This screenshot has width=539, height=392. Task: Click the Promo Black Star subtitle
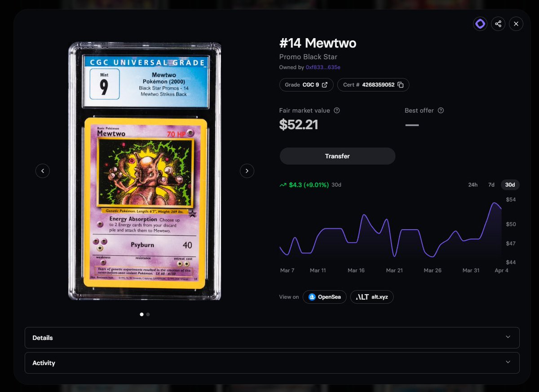[308, 57]
